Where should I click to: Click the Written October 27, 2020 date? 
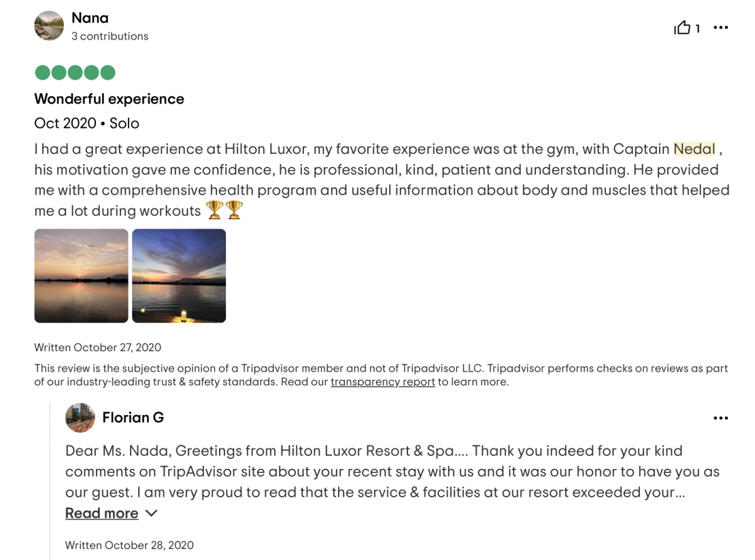tap(98, 347)
